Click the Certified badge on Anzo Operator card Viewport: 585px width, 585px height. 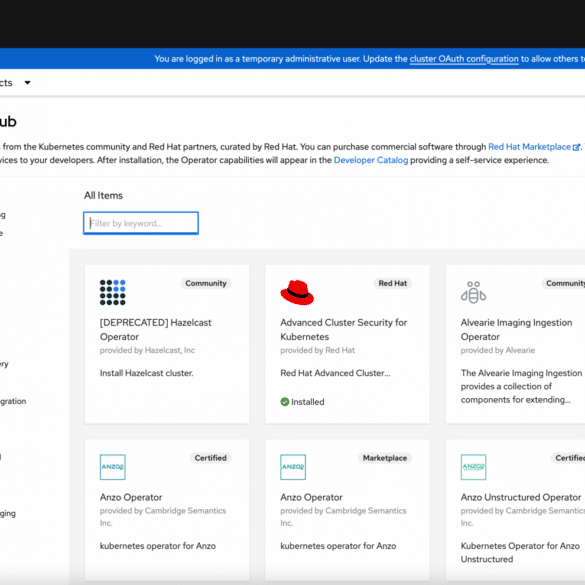point(210,458)
